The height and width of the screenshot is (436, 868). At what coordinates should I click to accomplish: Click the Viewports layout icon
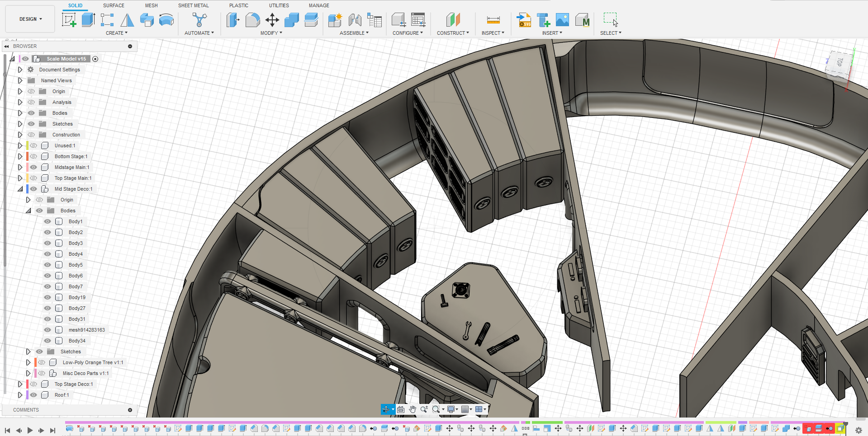479,409
